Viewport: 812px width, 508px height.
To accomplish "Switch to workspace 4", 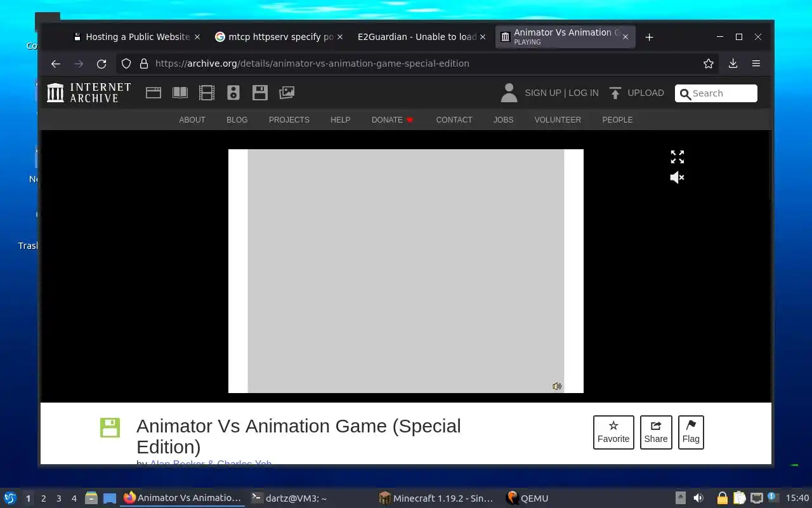I will pos(74,498).
